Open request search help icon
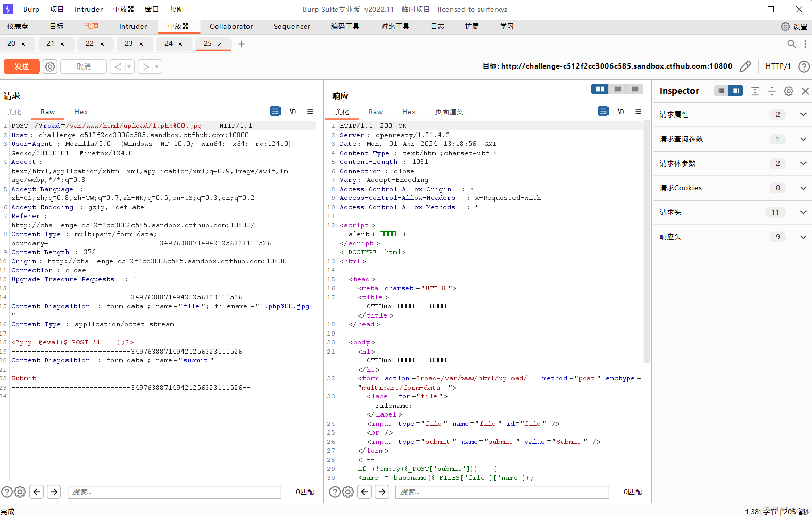This screenshot has height=516, width=812. click(7, 492)
